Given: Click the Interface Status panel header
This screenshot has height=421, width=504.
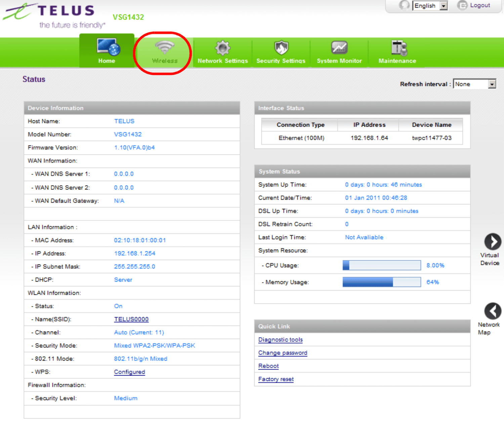Looking at the screenshot, I should (x=362, y=108).
